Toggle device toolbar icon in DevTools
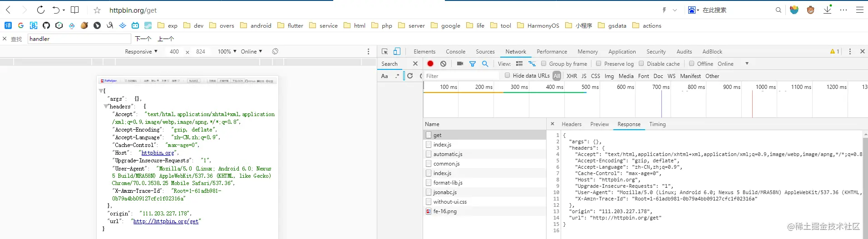 point(397,51)
